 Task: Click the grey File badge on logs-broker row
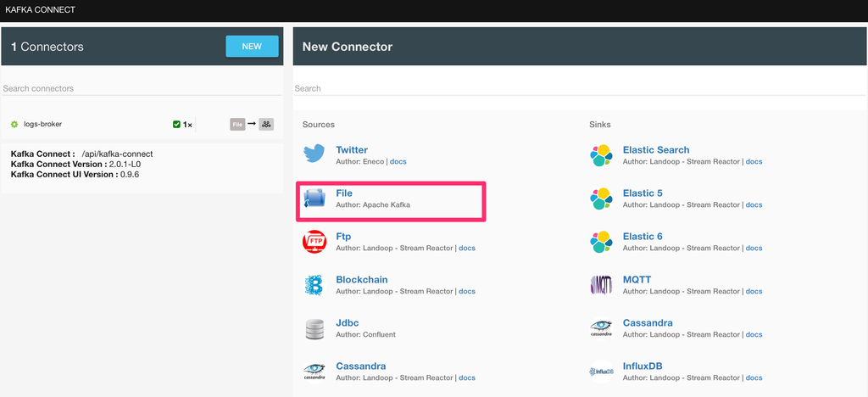click(237, 125)
